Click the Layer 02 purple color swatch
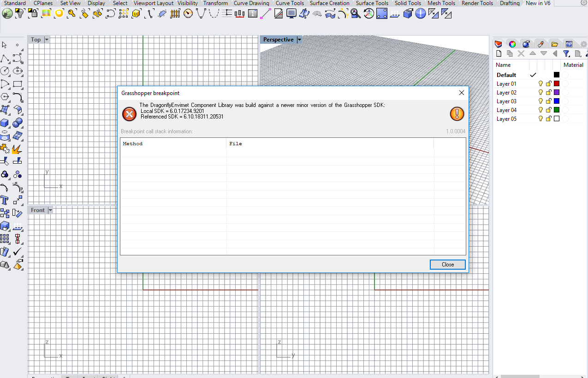The height and width of the screenshot is (378, 588). [557, 93]
